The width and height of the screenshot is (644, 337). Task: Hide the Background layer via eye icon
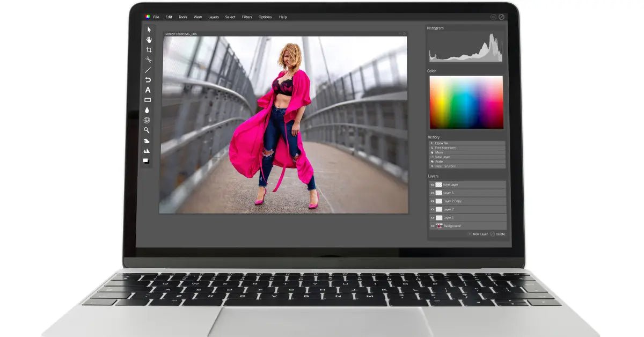433,226
